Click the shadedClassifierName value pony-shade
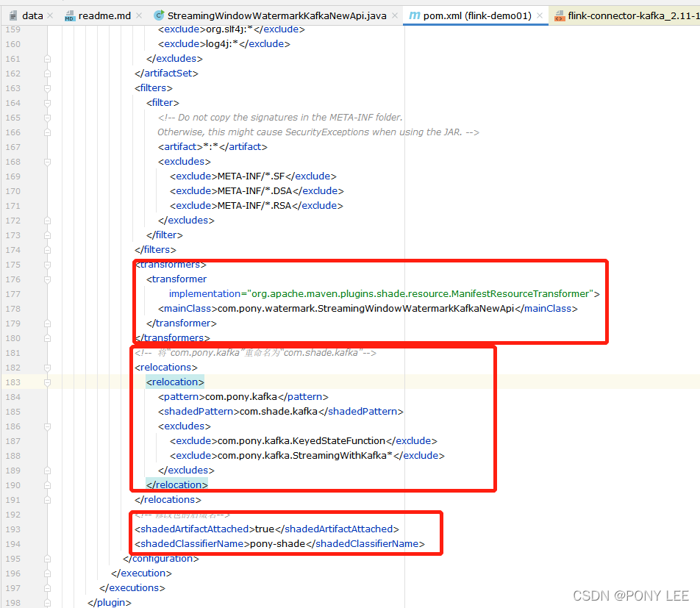Image resolution: width=700 pixels, height=608 pixels. (278, 544)
